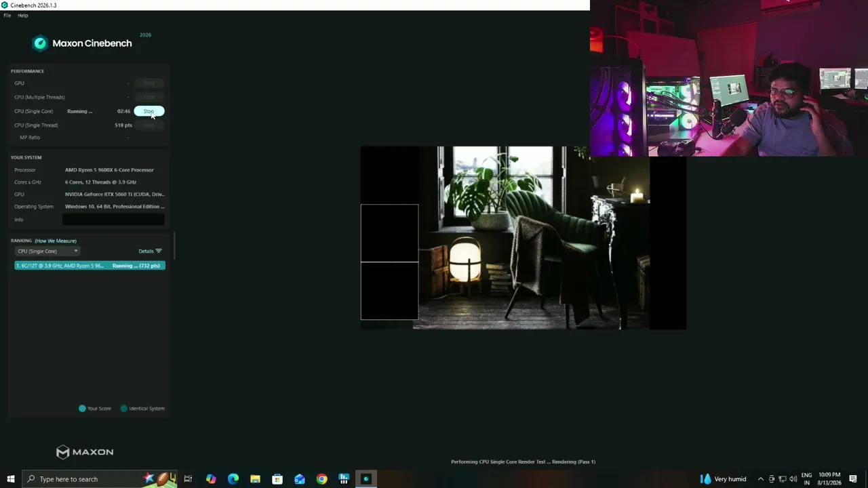
Task: Open the notification center icon
Action: click(x=853, y=479)
